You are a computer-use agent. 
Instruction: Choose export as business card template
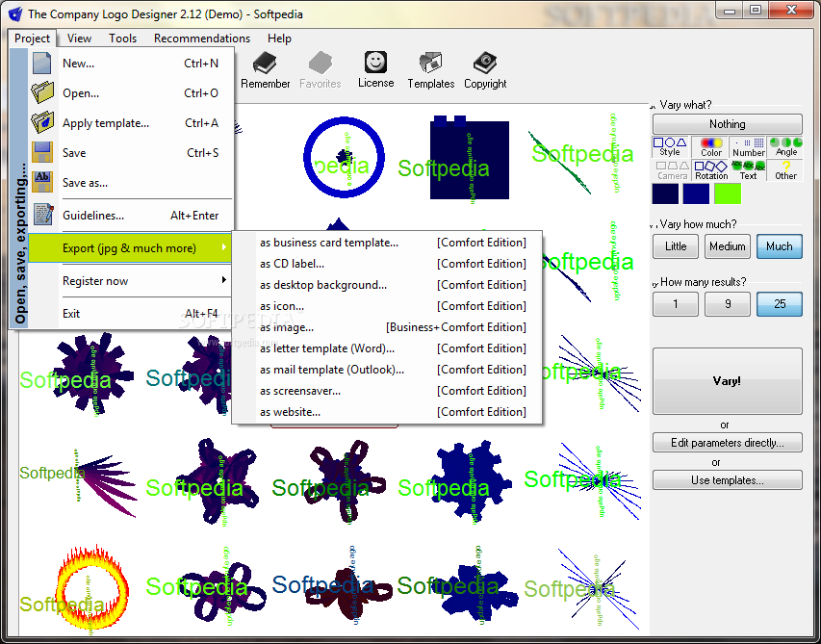(x=387, y=243)
